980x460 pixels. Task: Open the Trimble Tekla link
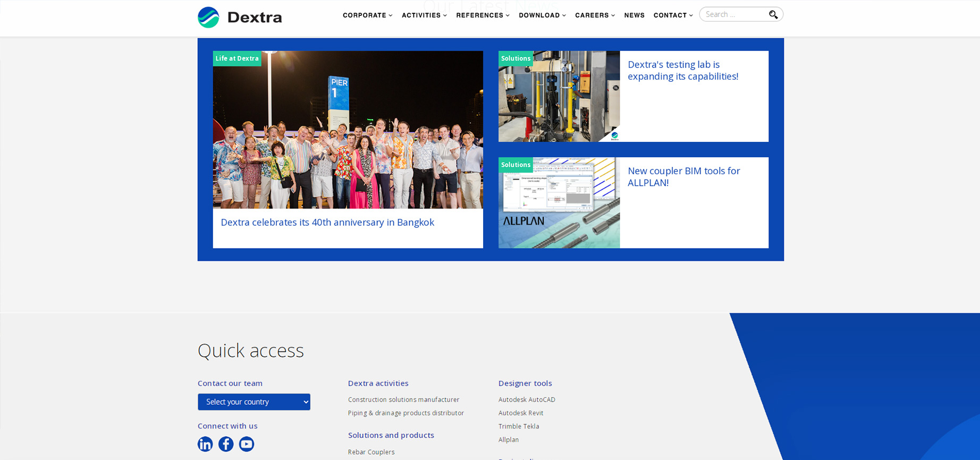pos(519,426)
